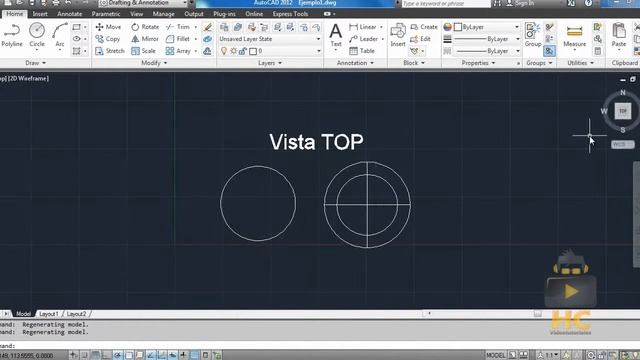Open the lineweight ByLayer dropdown
Viewport: 640px width, 360px height.
pos(487,39)
